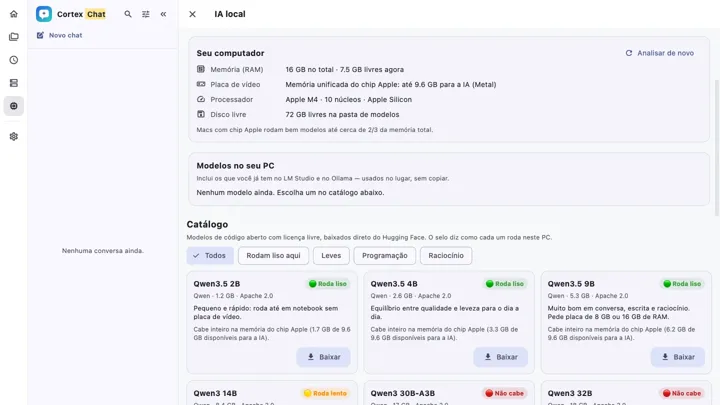Click the Qwen3.5 4B card title
720x405 pixels.
pos(394,284)
